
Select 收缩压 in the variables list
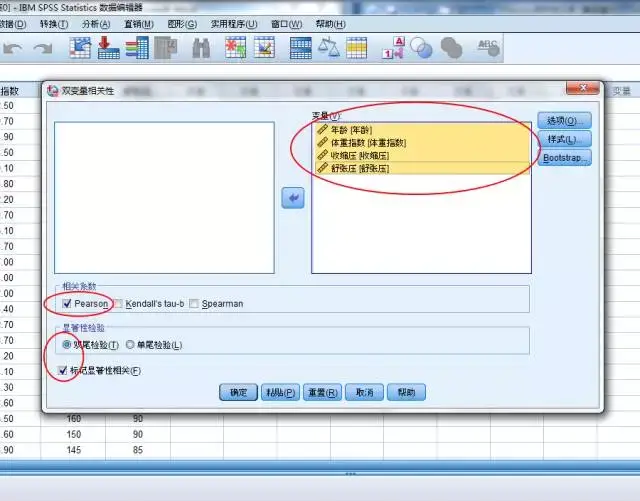click(x=422, y=155)
